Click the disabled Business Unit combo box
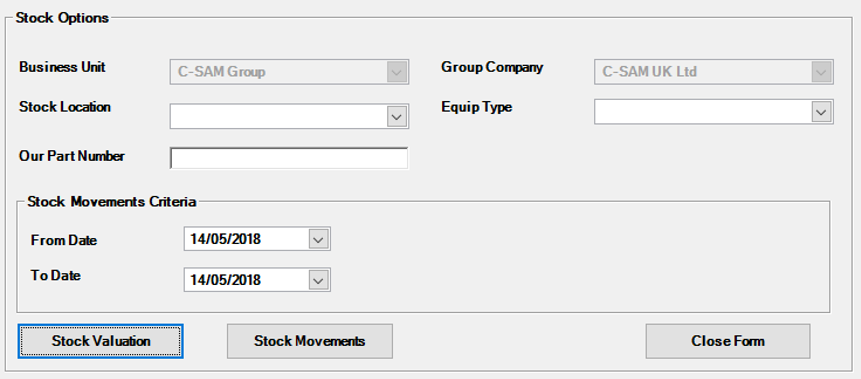 289,72
